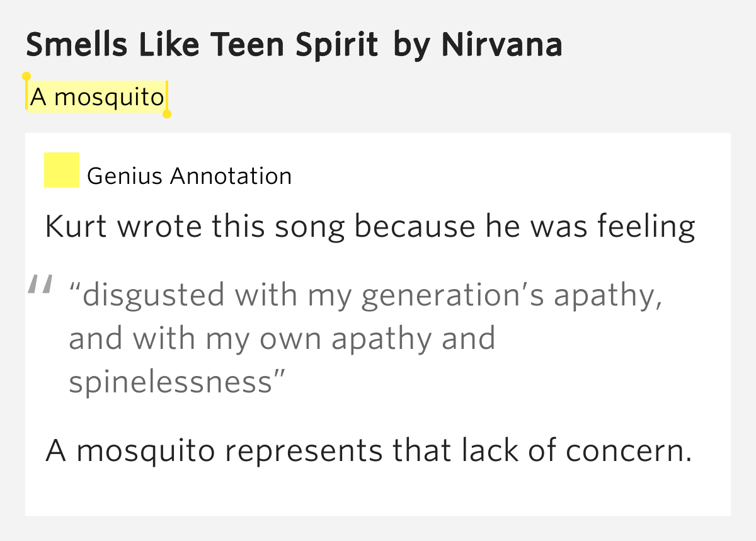Click blank space at bottom of white annotation card
The image size is (756, 541).
(378, 494)
